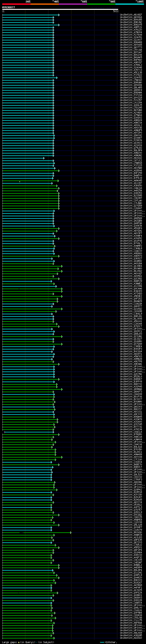Open UniRef100_A7R8L2 entry

(131, 65)
